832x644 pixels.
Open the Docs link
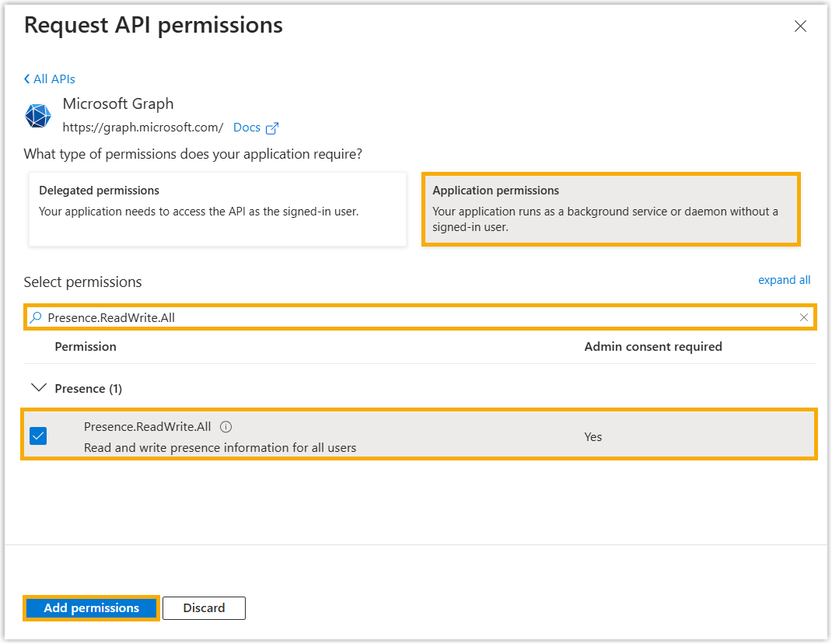click(x=246, y=128)
